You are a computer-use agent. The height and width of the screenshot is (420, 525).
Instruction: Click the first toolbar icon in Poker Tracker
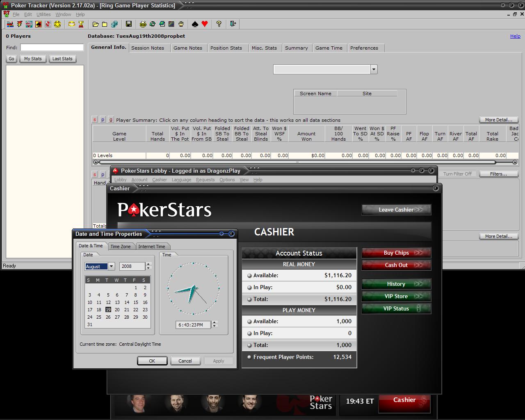tap(10, 24)
